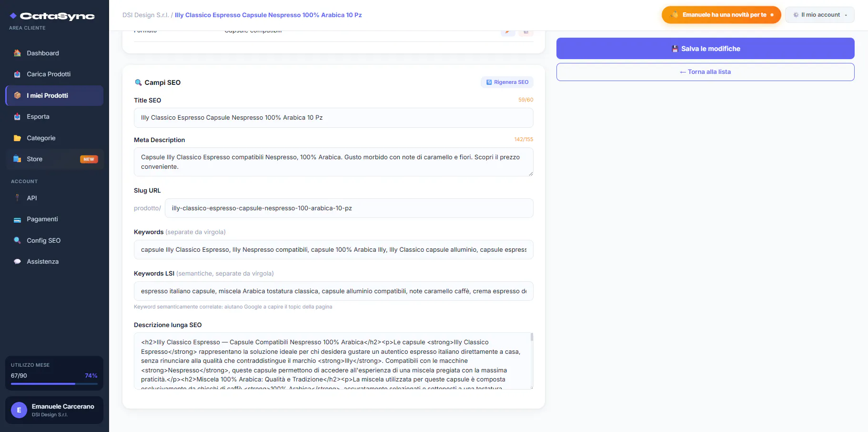Click the CataSync logo

pyautogui.click(x=52, y=16)
